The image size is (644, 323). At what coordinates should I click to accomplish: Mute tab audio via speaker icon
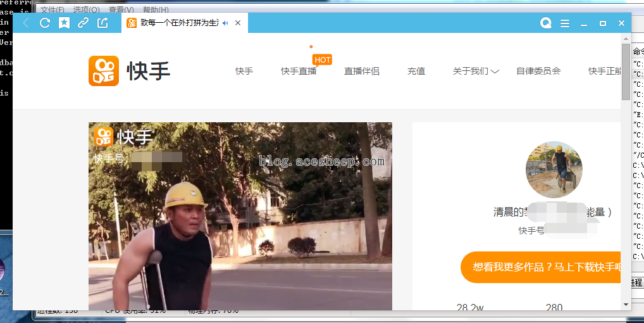[x=225, y=23]
